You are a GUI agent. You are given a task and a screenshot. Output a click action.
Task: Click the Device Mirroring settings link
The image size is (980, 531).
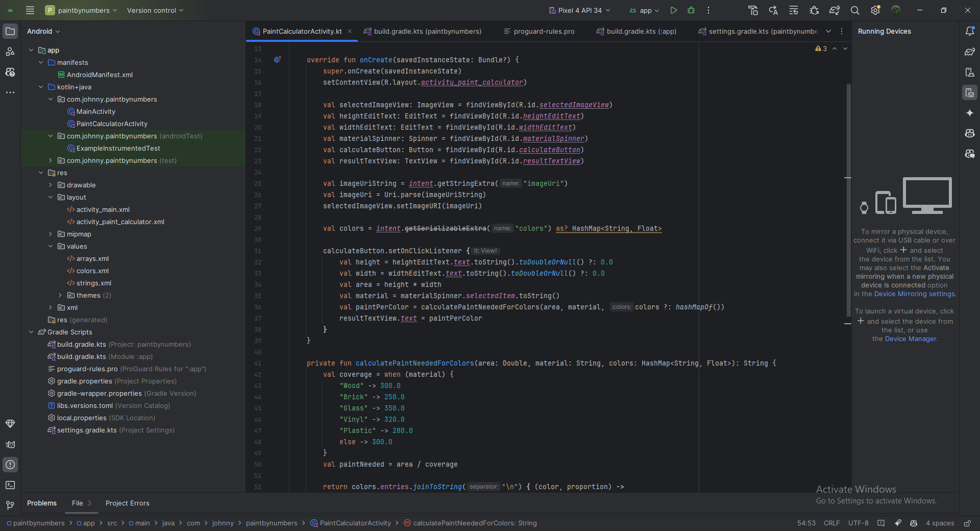coord(914,294)
